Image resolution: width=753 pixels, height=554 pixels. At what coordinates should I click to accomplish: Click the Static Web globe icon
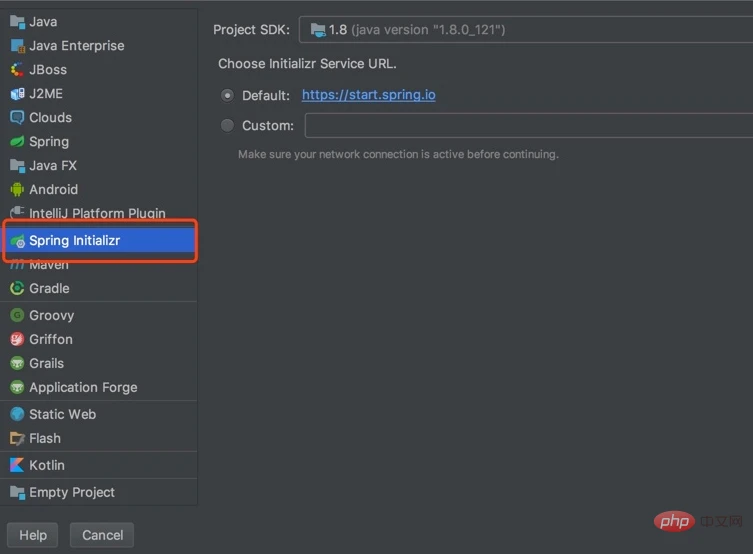pyautogui.click(x=17, y=414)
